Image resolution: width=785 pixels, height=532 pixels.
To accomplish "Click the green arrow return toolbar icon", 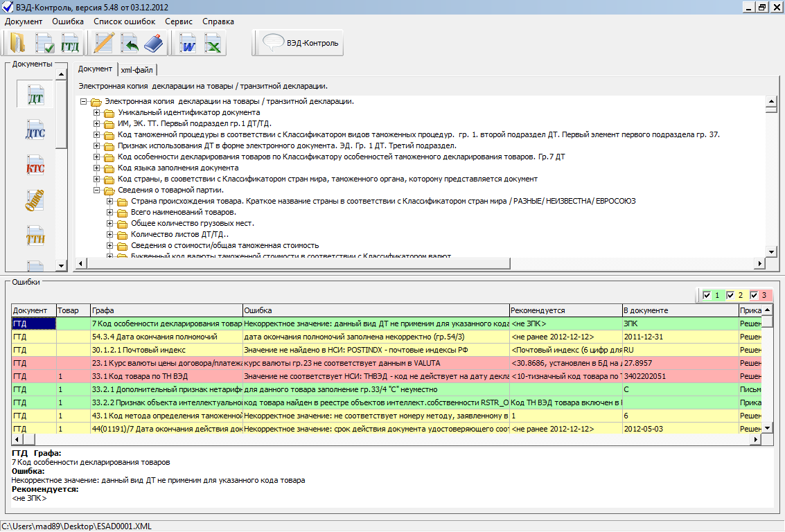I will pos(130,43).
